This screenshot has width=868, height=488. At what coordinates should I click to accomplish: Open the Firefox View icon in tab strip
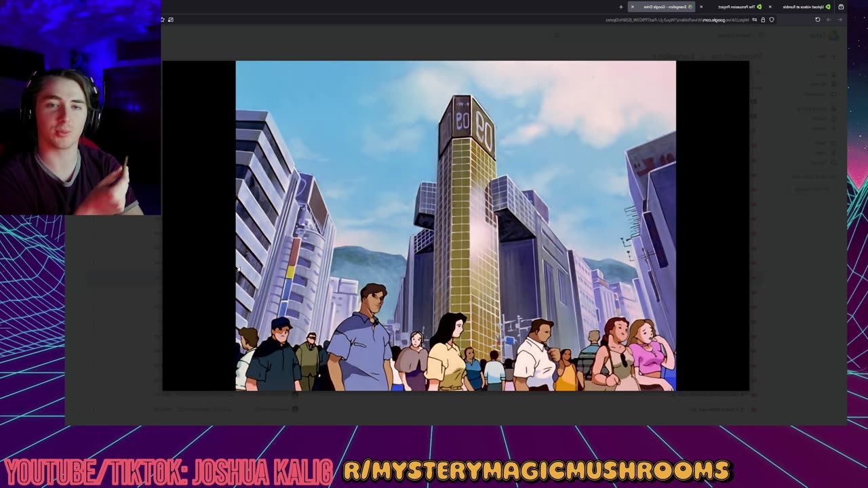841,7
